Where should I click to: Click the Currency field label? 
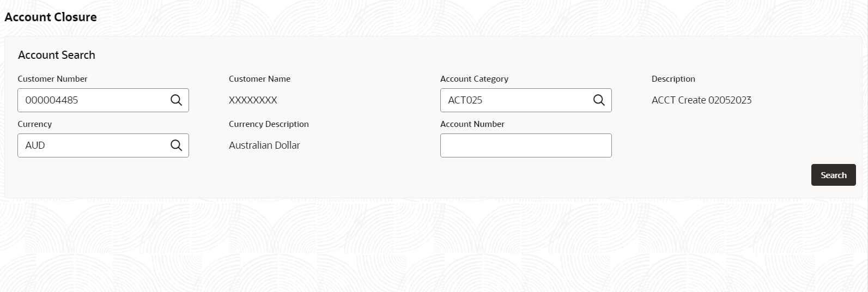point(34,124)
